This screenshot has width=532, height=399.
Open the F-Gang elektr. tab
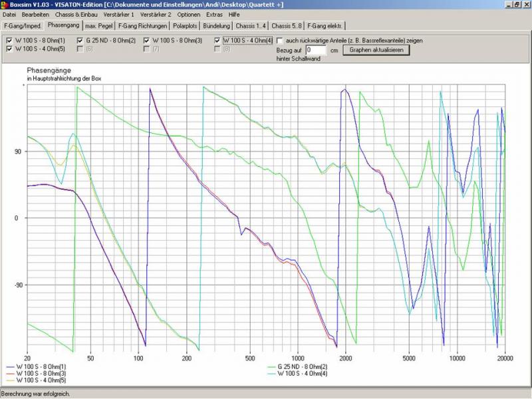(x=325, y=26)
